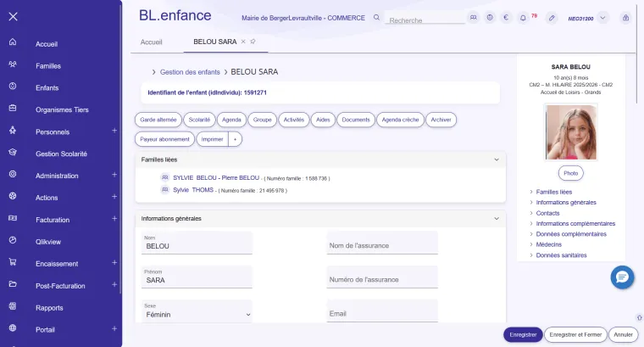Open the families icon in top toolbar
The height and width of the screenshot is (347, 644).
coord(474,18)
